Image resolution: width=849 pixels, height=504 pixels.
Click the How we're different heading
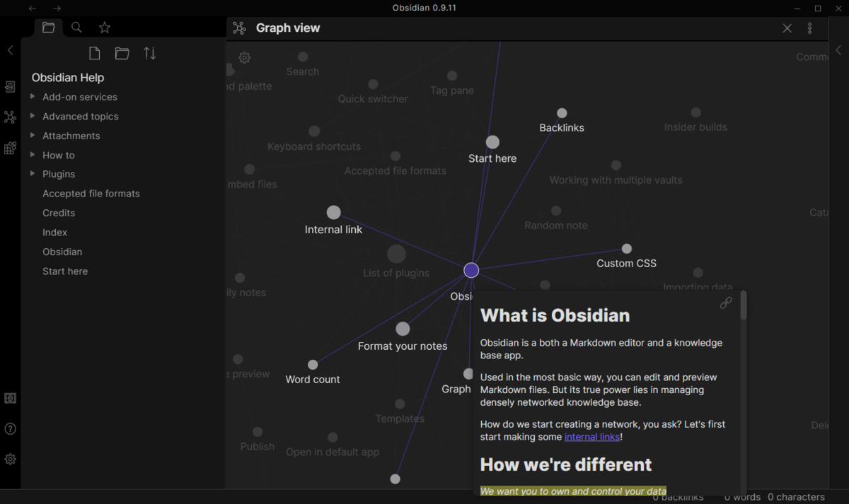566,464
